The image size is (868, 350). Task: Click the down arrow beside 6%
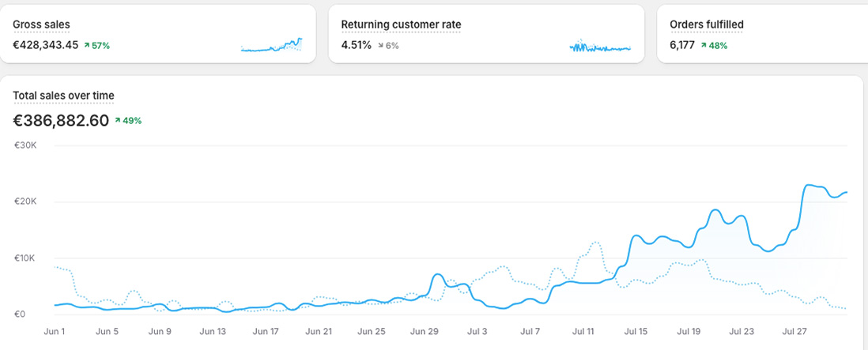380,46
